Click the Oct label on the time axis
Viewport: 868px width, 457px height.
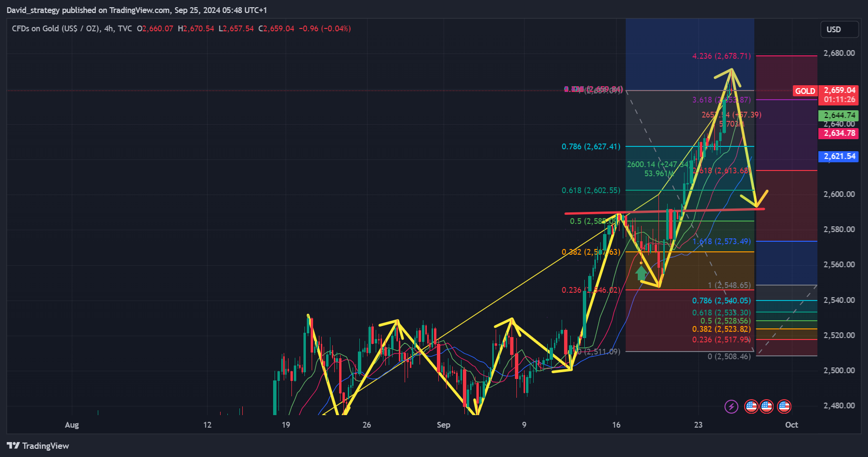791,425
